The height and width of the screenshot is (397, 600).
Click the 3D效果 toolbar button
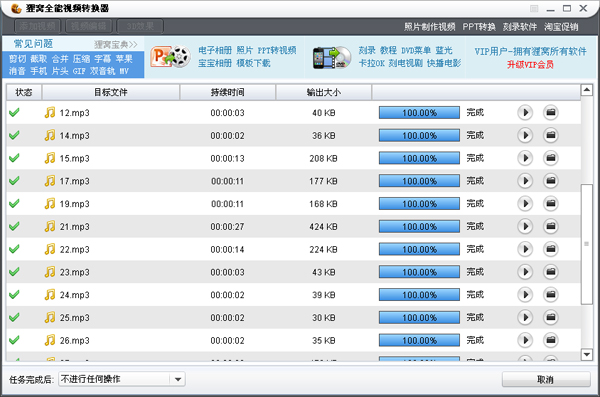tap(140, 26)
